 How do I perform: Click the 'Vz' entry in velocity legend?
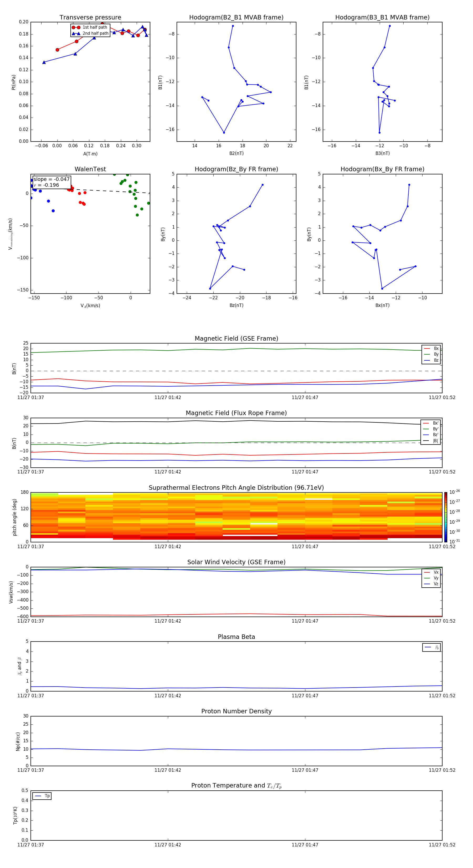(x=431, y=584)
